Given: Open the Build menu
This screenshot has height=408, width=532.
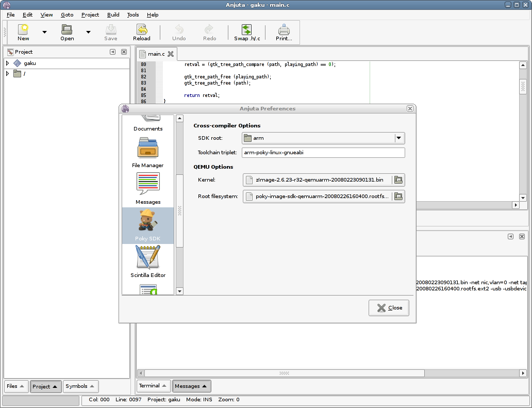Looking at the screenshot, I should (x=113, y=15).
